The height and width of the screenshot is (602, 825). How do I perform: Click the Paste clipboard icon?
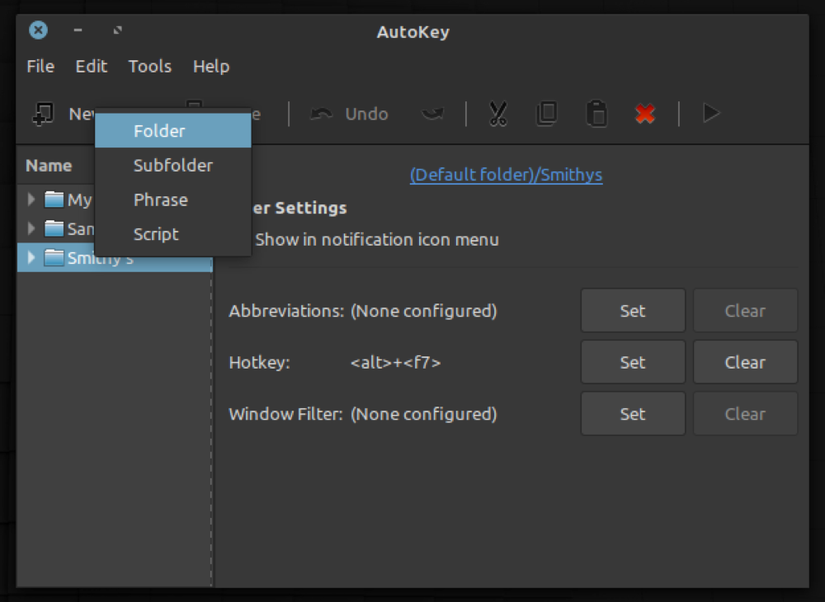(596, 113)
